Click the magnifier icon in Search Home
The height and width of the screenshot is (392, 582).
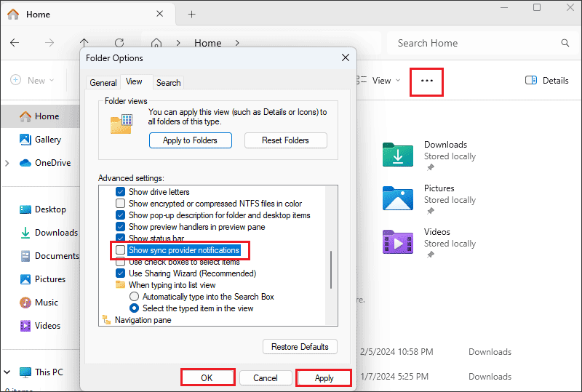pos(565,43)
